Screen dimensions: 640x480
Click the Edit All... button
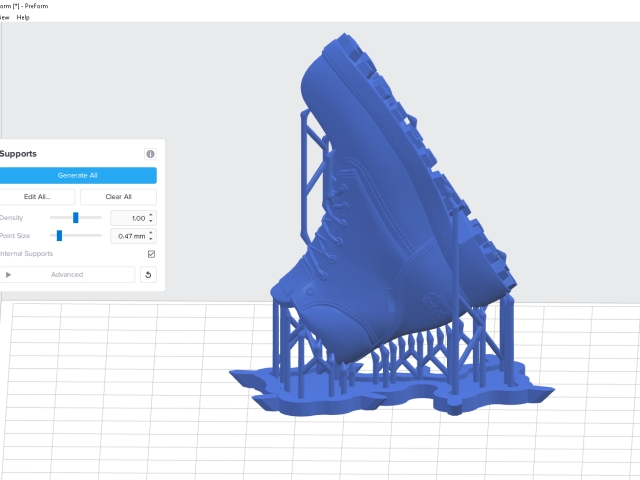pyautogui.click(x=37, y=197)
